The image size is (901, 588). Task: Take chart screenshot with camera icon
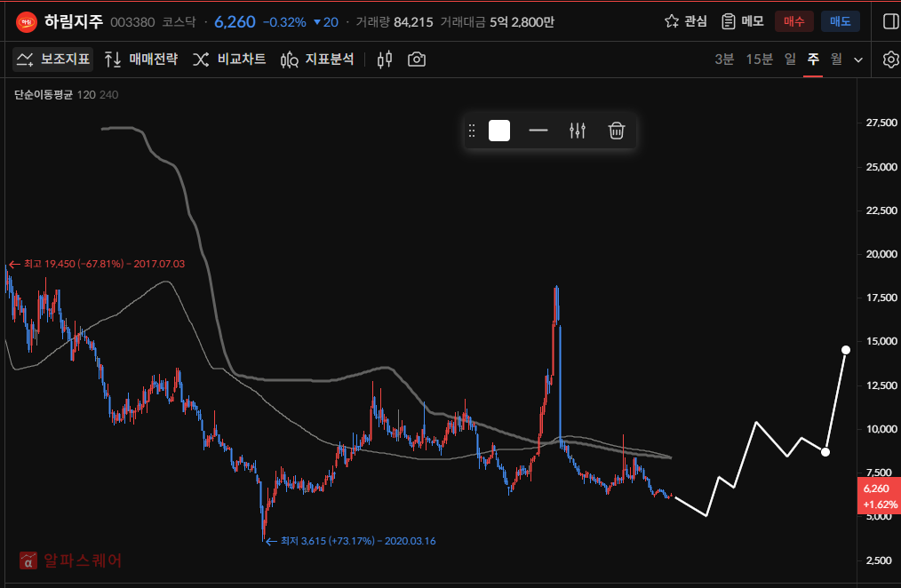(417, 60)
